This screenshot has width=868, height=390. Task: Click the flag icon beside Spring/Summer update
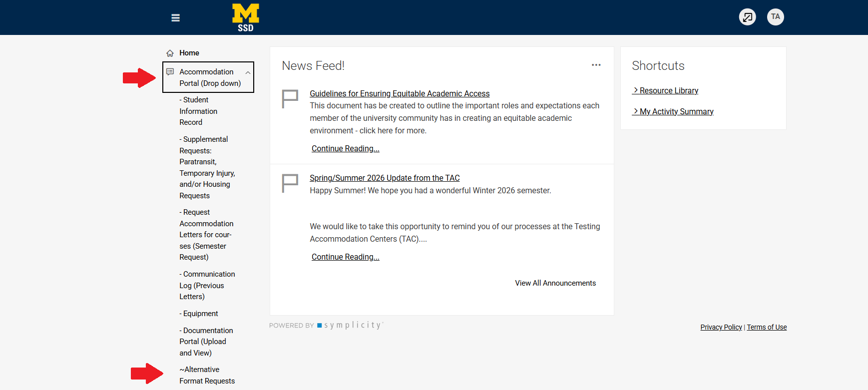(290, 183)
